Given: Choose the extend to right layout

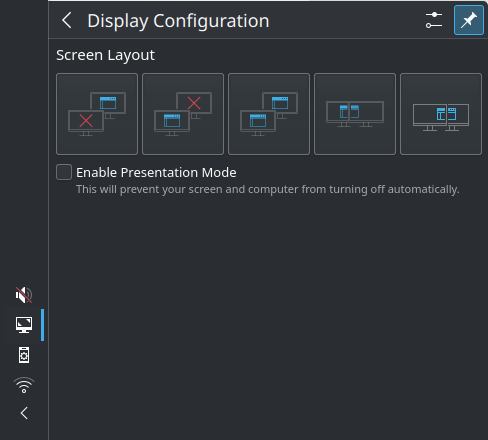Looking at the screenshot, I should (441, 114).
